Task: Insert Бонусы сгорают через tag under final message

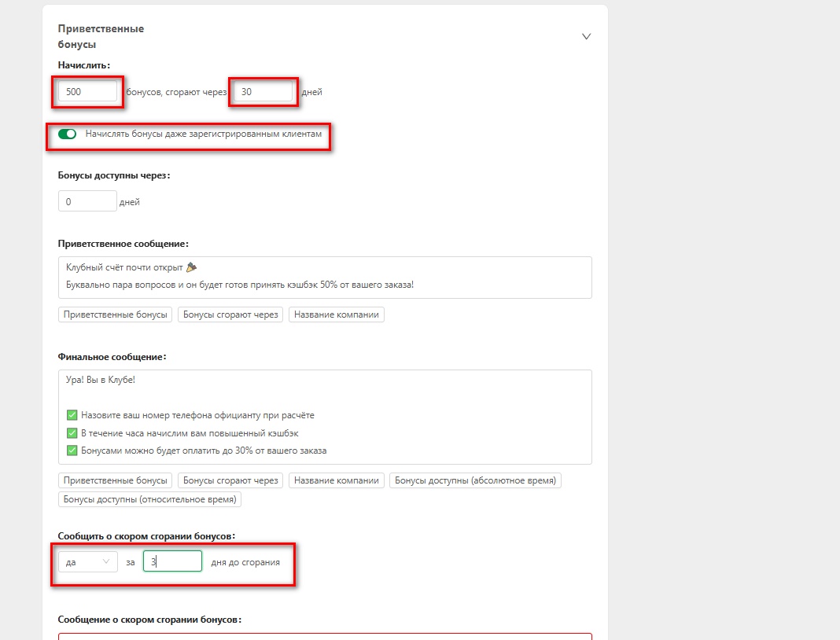Action: [230, 480]
